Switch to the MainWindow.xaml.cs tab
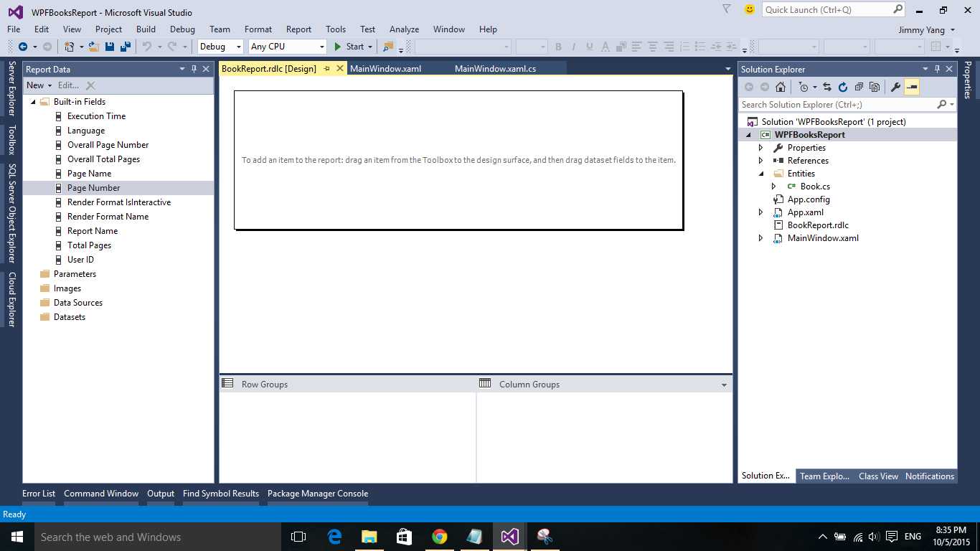 coord(495,69)
